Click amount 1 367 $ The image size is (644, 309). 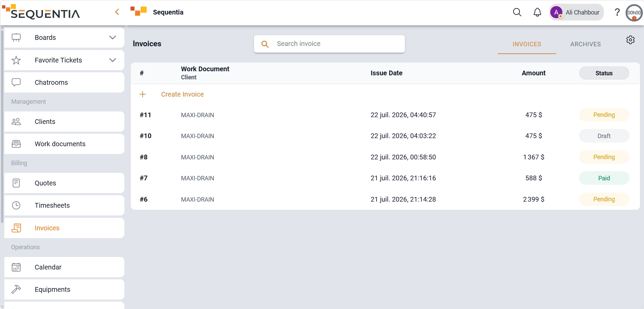(x=534, y=157)
